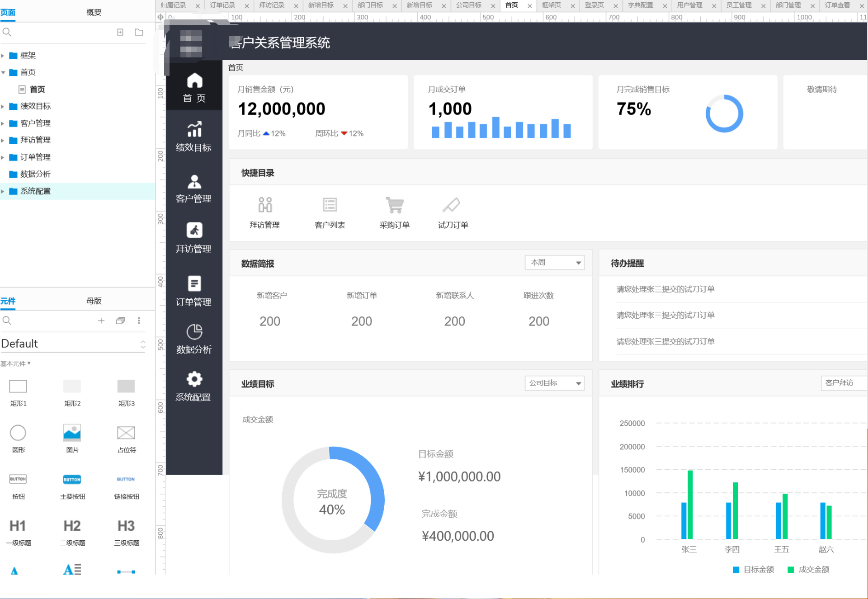Image resolution: width=868 pixels, height=599 pixels.
Task: Switch to the 用户管理 page tab
Action: coord(689,5)
